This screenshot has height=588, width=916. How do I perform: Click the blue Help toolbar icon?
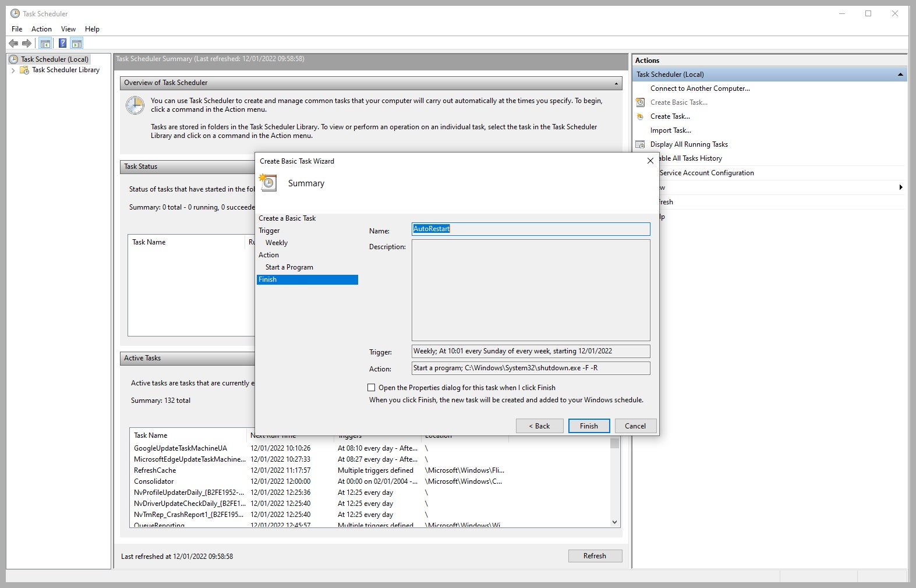pos(62,43)
